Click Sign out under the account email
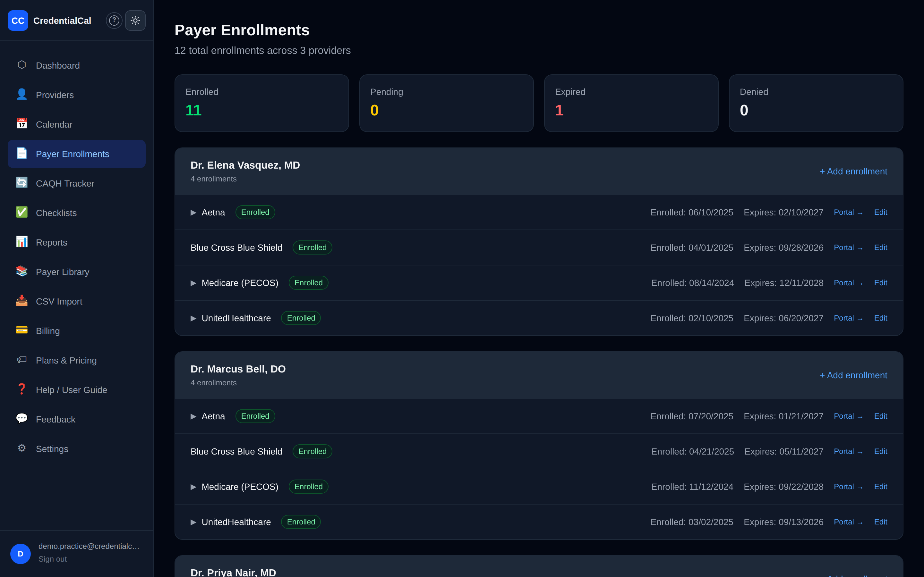924x577 pixels. (53, 559)
